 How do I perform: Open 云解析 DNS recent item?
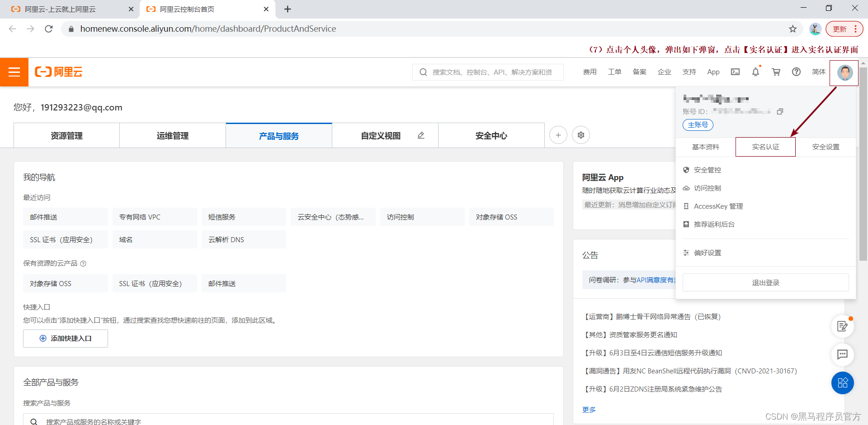coord(244,239)
